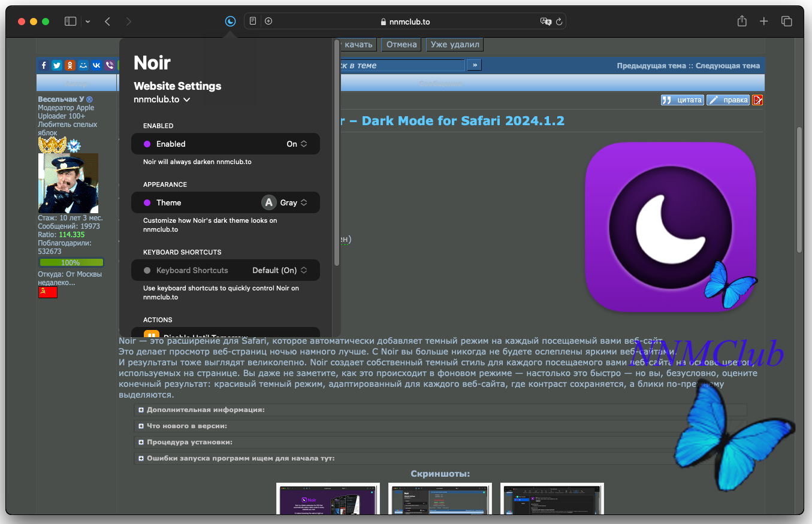812x524 pixels.
Task: Open the Dark Mode for Safari 2024.1.2 title link
Action: 454,120
